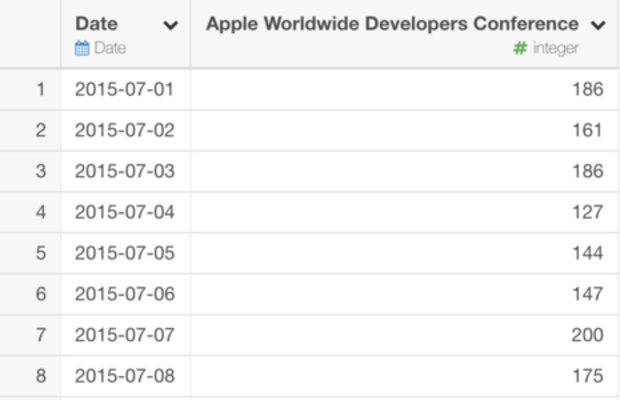The width and height of the screenshot is (620, 400).
Task: Click the 2015-07-01 date cell
Action: pos(125,89)
